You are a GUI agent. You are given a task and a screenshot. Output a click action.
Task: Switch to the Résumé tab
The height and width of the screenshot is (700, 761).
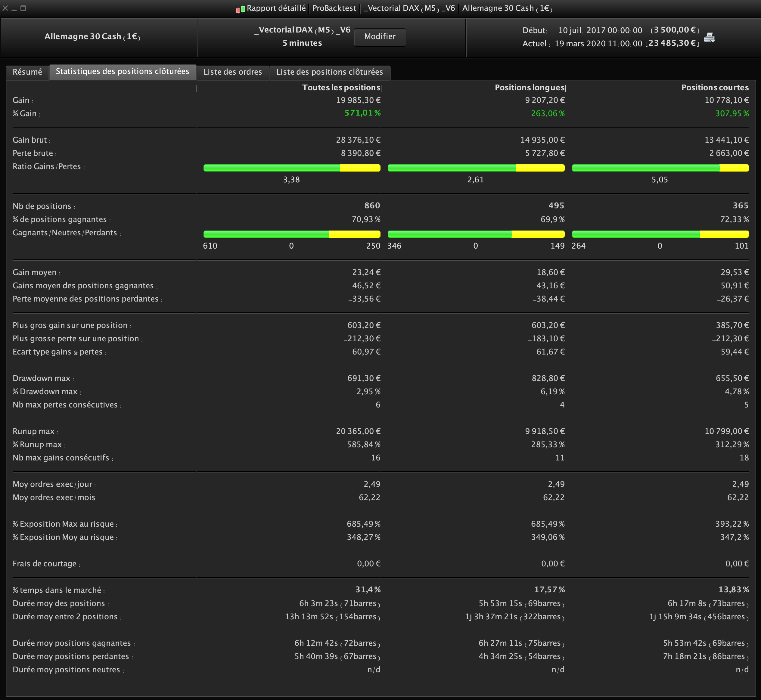point(27,72)
